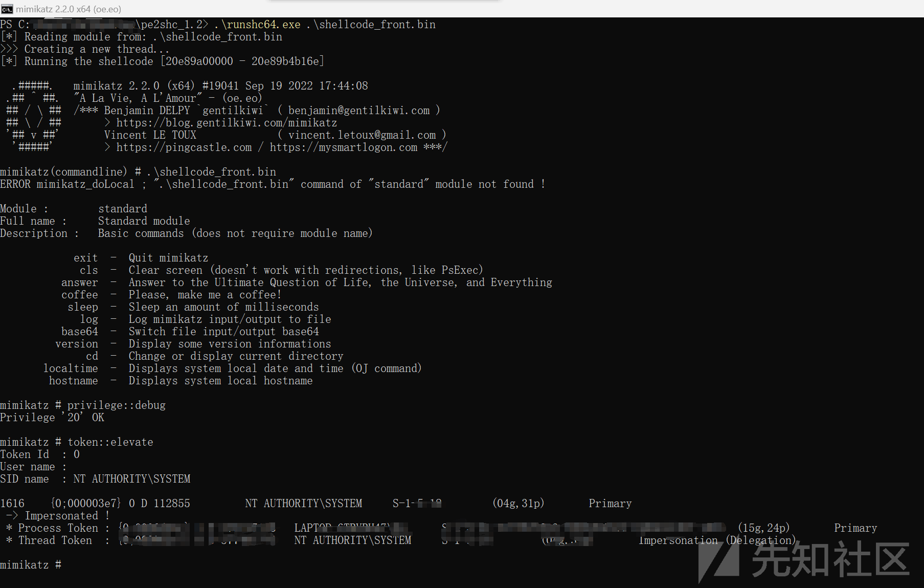Click '-> Impersonated !' line

[x=58, y=516]
